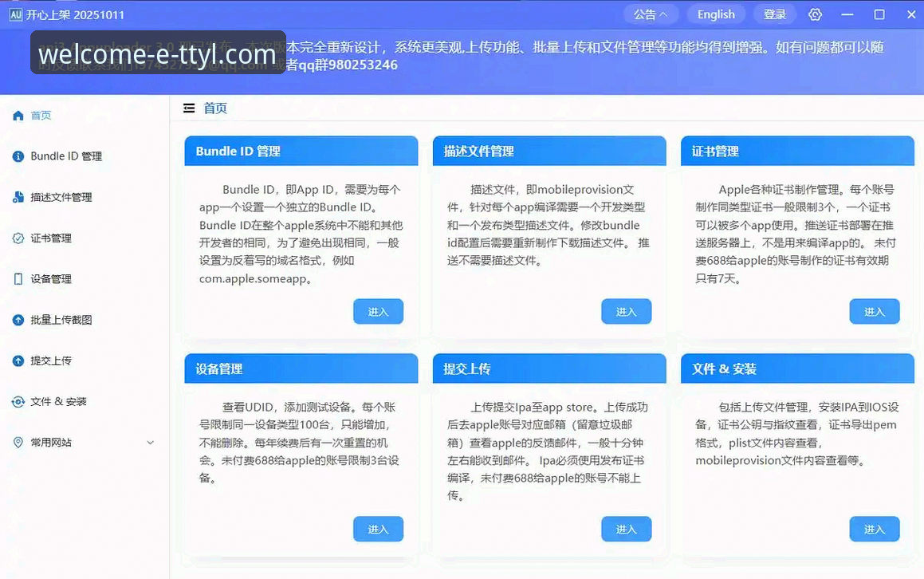
Task: Select the 设备管理 phone icon
Action: tap(17, 278)
